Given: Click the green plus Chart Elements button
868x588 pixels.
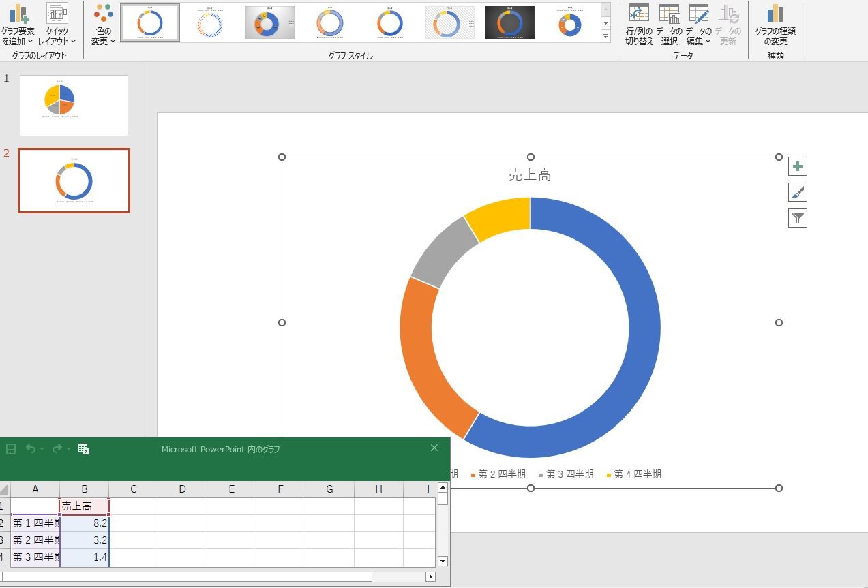Looking at the screenshot, I should pos(798,166).
